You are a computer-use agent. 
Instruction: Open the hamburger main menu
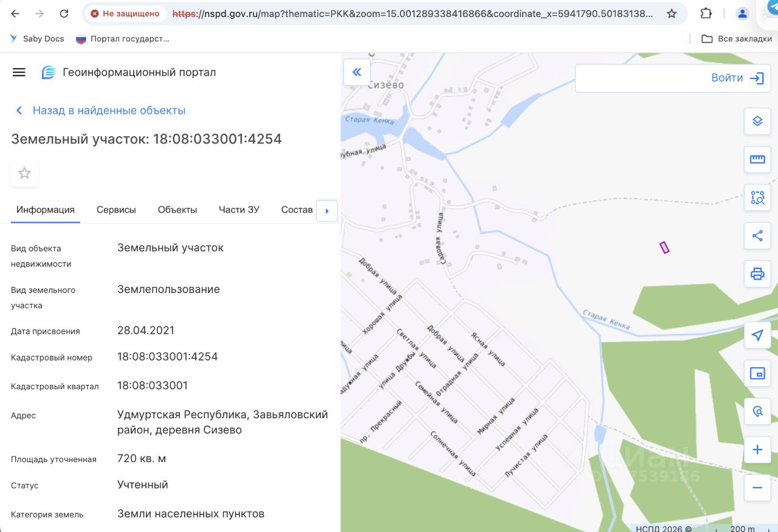click(x=19, y=72)
